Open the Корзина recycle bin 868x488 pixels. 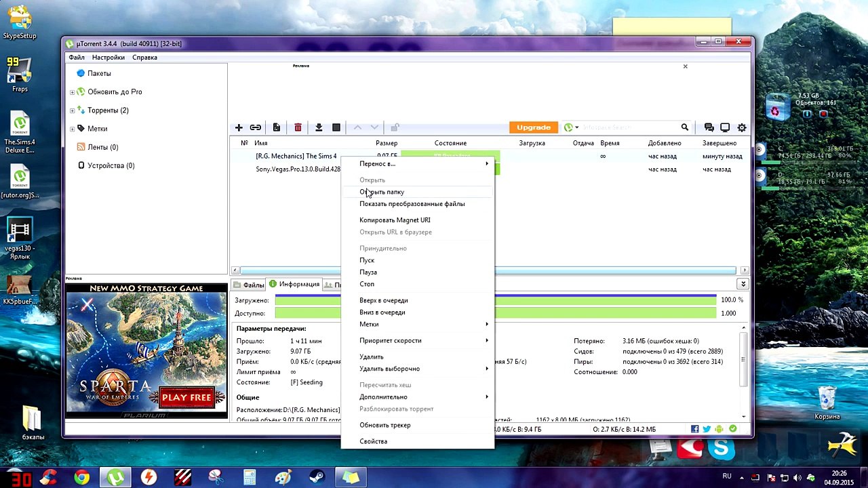(827, 403)
